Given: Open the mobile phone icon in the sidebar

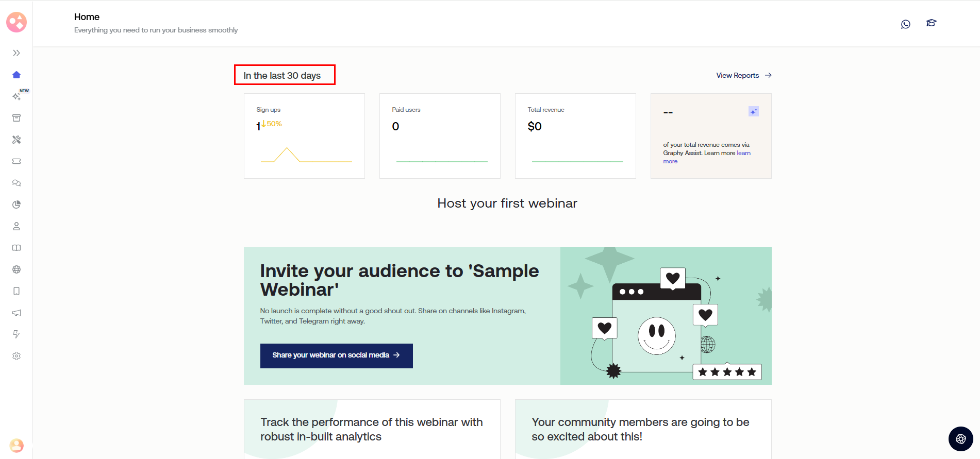Looking at the screenshot, I should [x=16, y=291].
